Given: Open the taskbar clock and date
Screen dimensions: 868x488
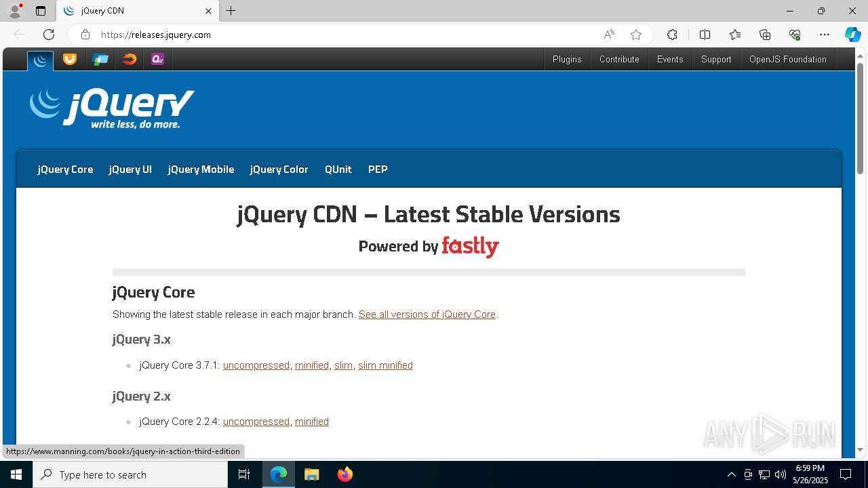Looking at the screenshot, I should [x=810, y=474].
